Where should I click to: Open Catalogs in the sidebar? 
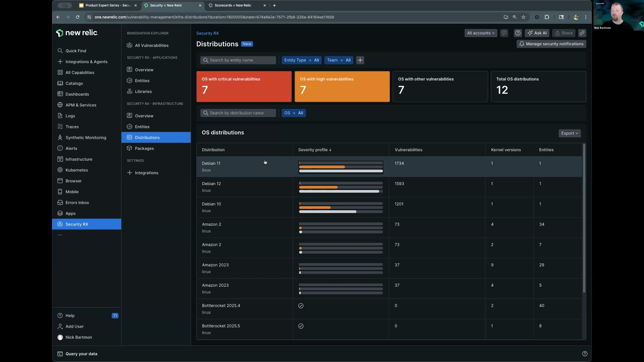coord(74,83)
